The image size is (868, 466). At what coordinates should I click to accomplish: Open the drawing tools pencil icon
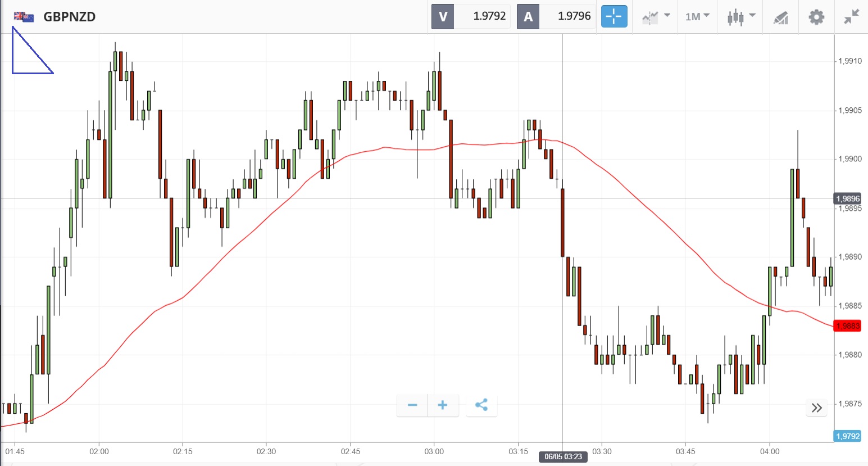[x=780, y=17]
